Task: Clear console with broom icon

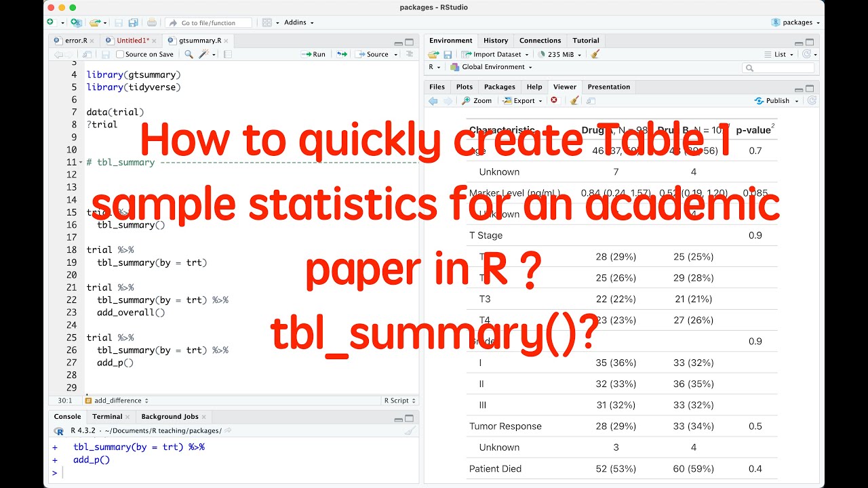Action: pyautogui.click(x=409, y=430)
